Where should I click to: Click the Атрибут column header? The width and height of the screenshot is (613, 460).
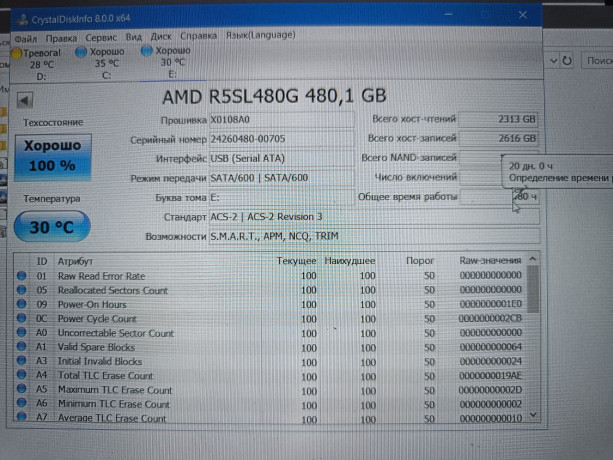click(75, 261)
